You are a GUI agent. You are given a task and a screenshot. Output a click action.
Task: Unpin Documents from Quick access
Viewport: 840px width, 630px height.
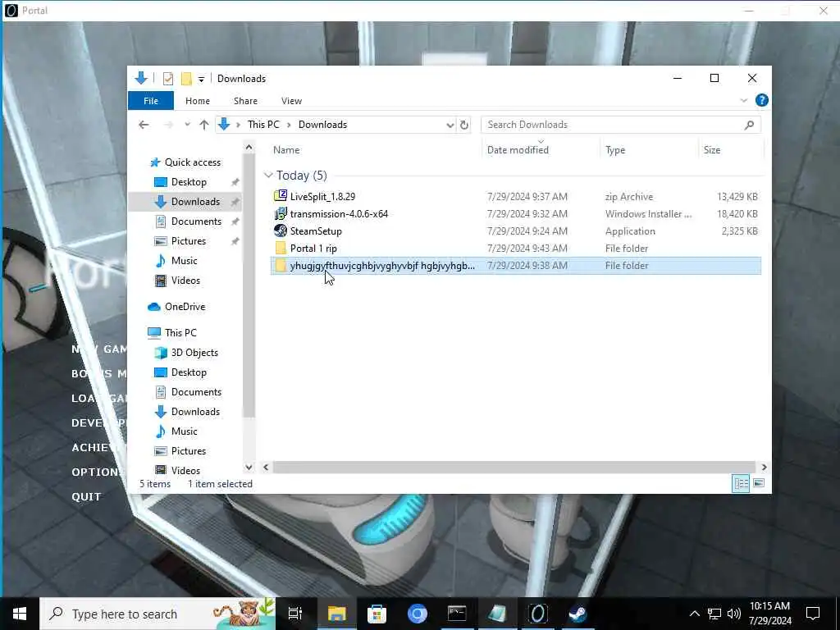tap(235, 221)
